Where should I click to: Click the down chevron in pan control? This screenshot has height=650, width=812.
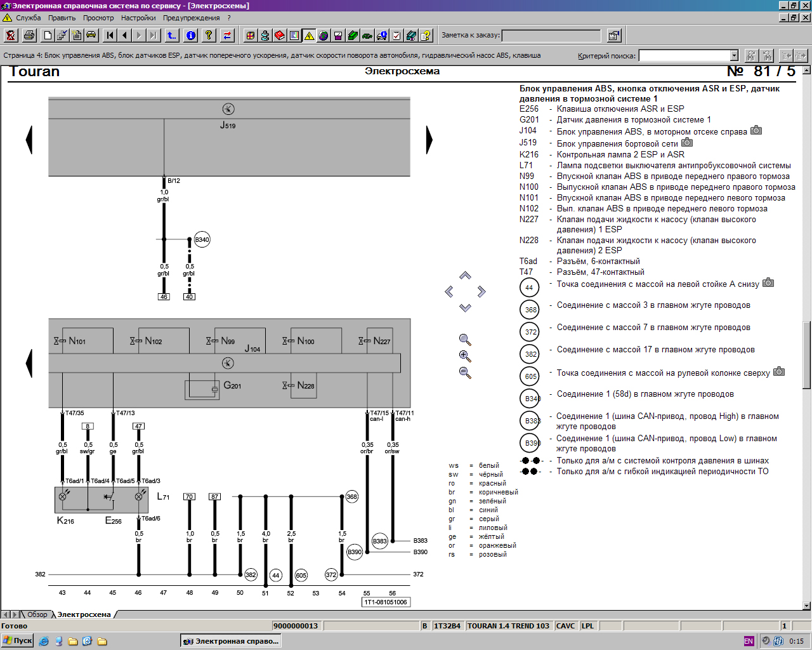click(x=465, y=308)
